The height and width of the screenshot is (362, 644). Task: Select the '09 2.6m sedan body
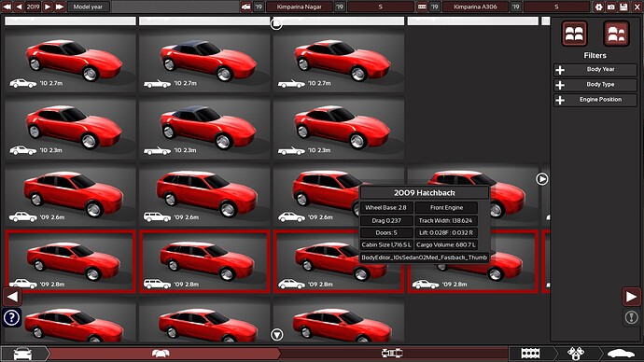point(70,194)
